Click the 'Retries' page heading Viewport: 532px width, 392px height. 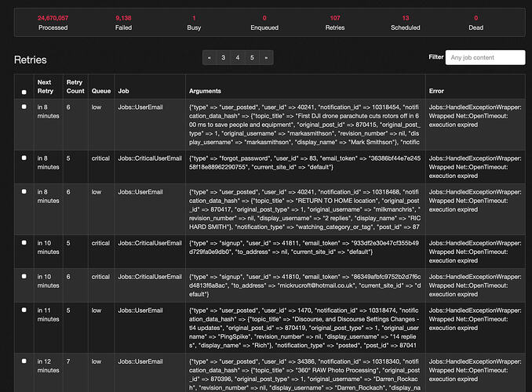click(x=31, y=60)
